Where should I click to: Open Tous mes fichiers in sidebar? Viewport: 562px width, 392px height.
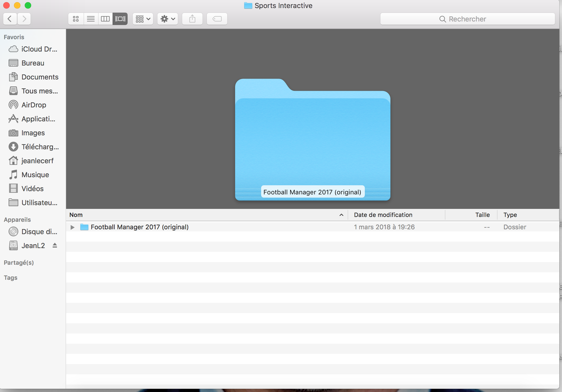tap(33, 91)
